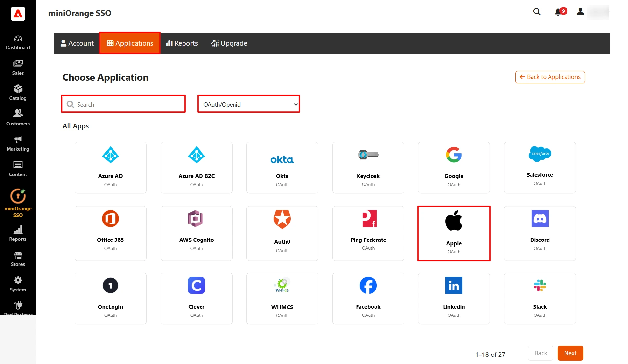Open the miniOrange SSO sidebar item
Image resolution: width=628 pixels, height=364 pixels.
(18, 203)
